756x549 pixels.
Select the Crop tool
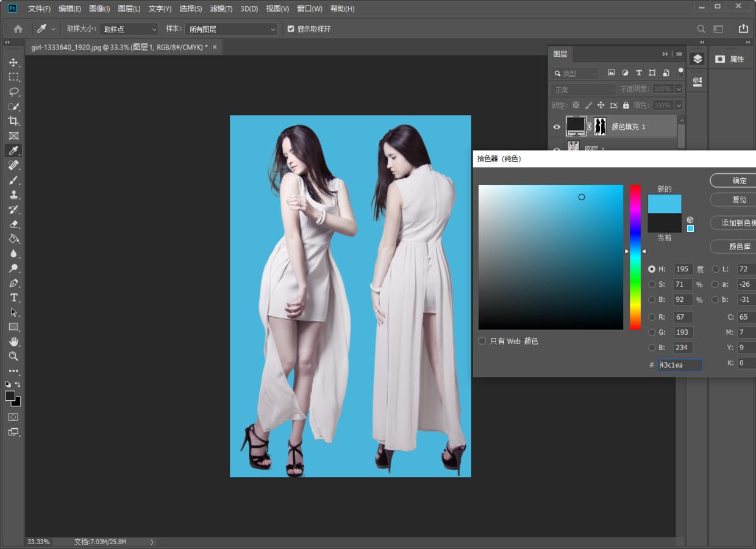pos(13,121)
